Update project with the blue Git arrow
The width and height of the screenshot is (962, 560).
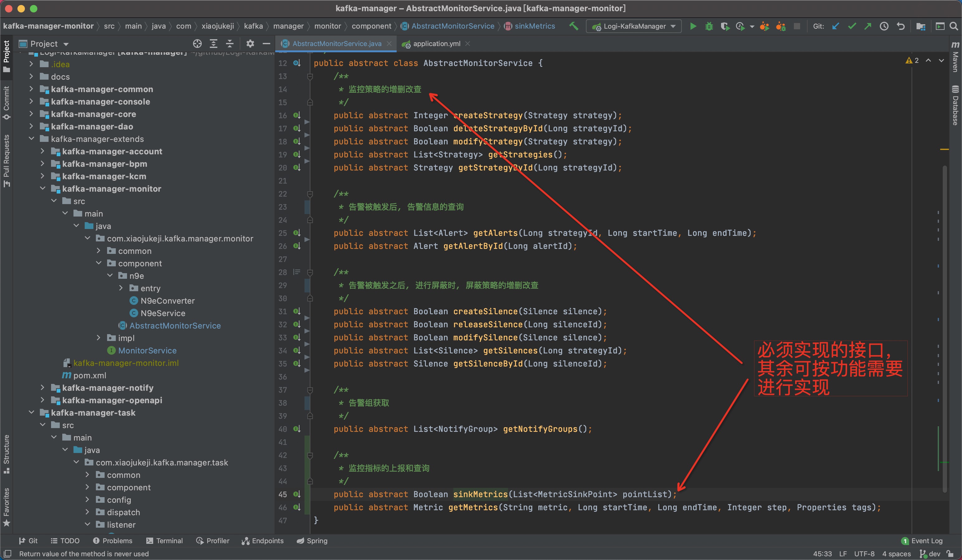point(836,26)
